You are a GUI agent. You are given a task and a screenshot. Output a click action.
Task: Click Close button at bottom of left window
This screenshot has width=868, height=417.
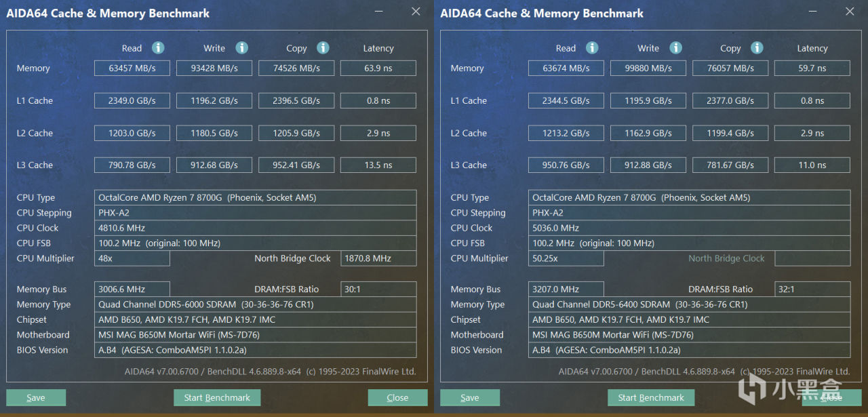click(x=397, y=398)
